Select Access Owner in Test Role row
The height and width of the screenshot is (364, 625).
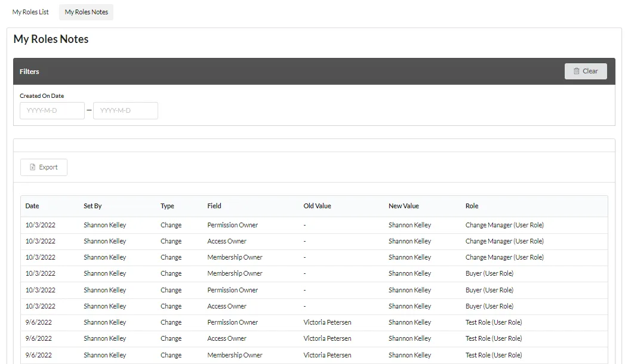227,338
